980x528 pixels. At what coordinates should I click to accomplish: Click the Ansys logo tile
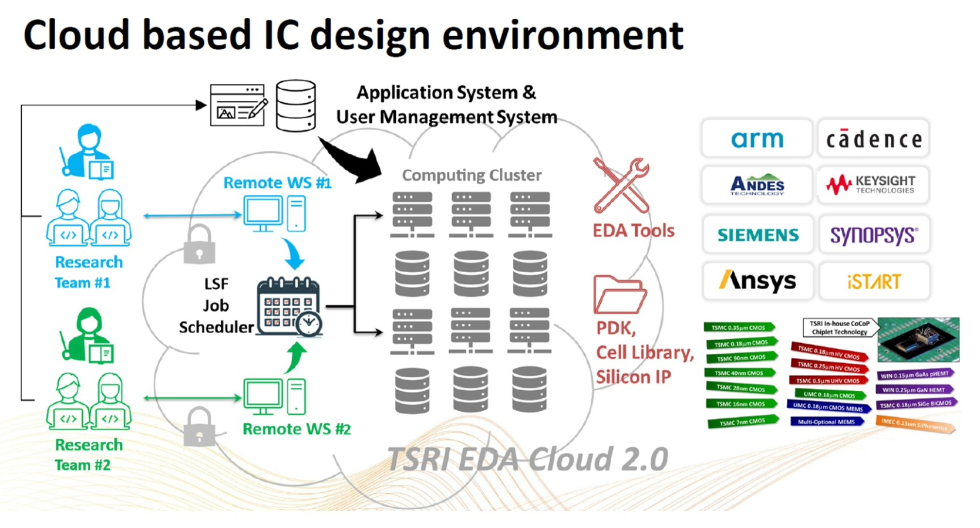pos(756,282)
